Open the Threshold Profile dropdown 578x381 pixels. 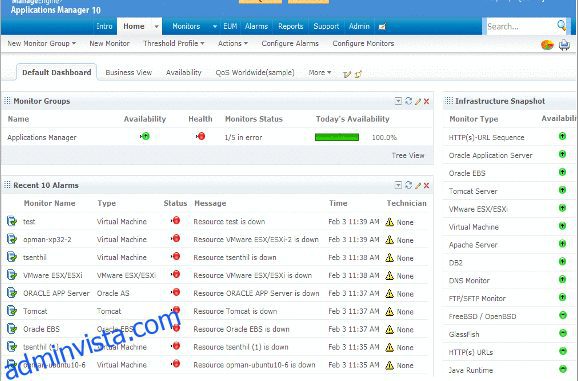[x=174, y=43]
